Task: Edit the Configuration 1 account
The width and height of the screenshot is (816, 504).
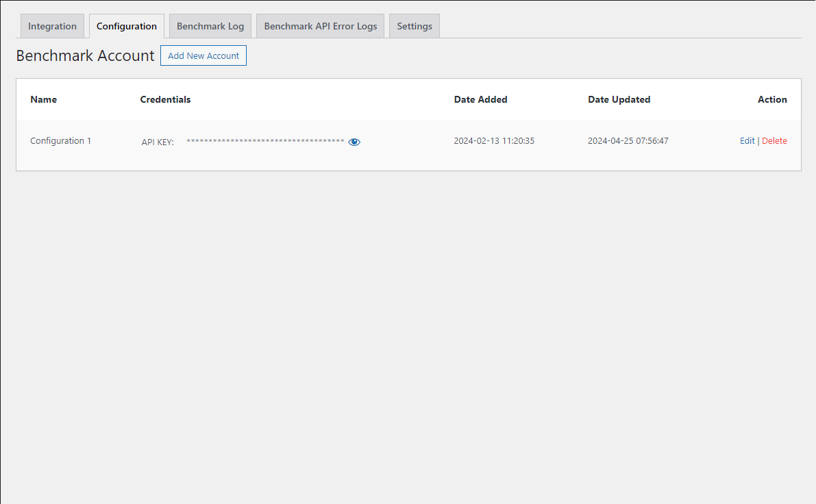Action: click(747, 141)
